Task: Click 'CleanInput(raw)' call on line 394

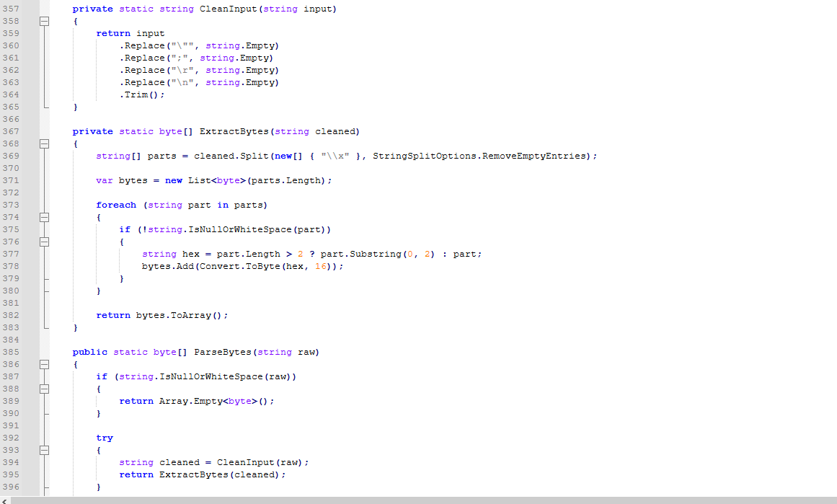Action: (x=260, y=462)
